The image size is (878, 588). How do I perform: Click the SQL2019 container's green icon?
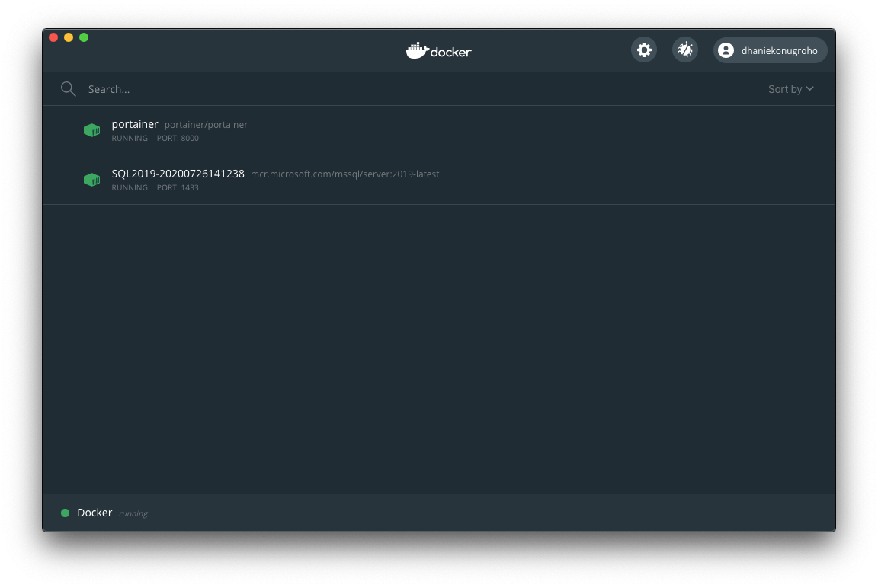(x=91, y=180)
